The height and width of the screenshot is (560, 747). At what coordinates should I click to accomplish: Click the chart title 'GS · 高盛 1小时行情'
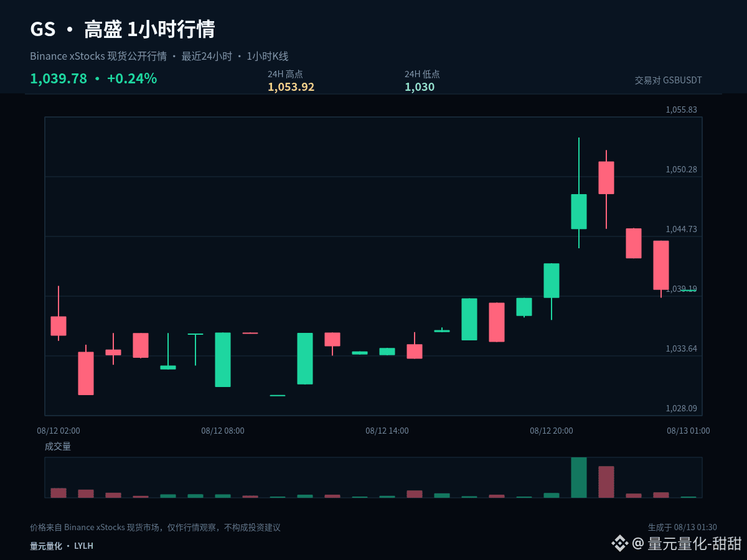coord(123,29)
